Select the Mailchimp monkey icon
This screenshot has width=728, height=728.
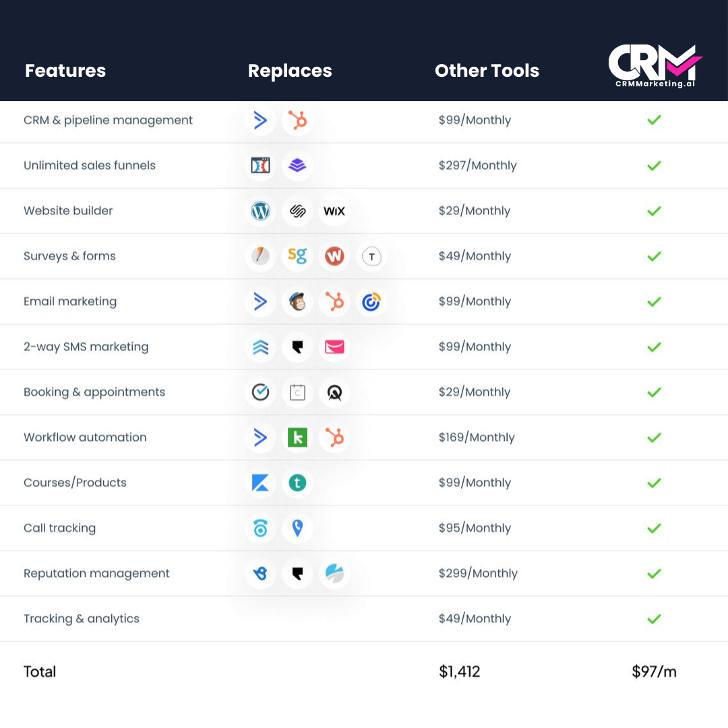pyautogui.click(x=297, y=302)
